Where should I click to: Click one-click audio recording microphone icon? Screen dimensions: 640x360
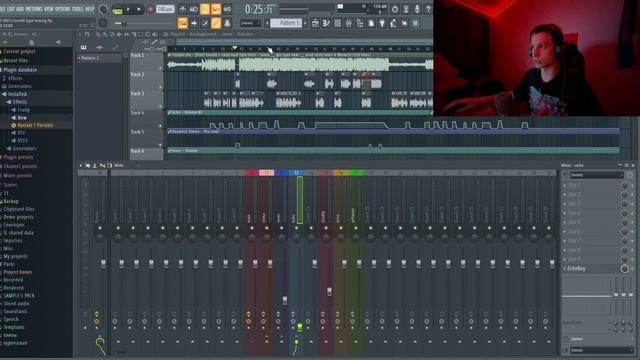point(417,9)
